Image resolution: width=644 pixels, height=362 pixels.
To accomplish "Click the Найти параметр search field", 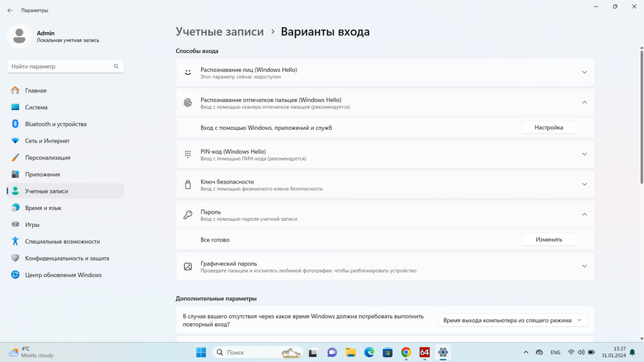I will 59,66.
